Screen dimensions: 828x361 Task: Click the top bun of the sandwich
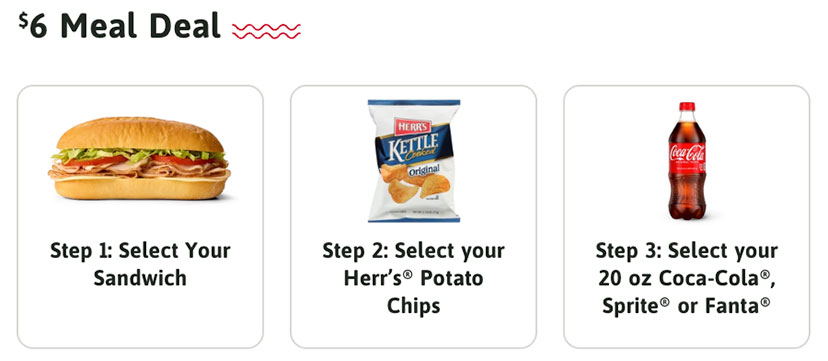point(140,134)
